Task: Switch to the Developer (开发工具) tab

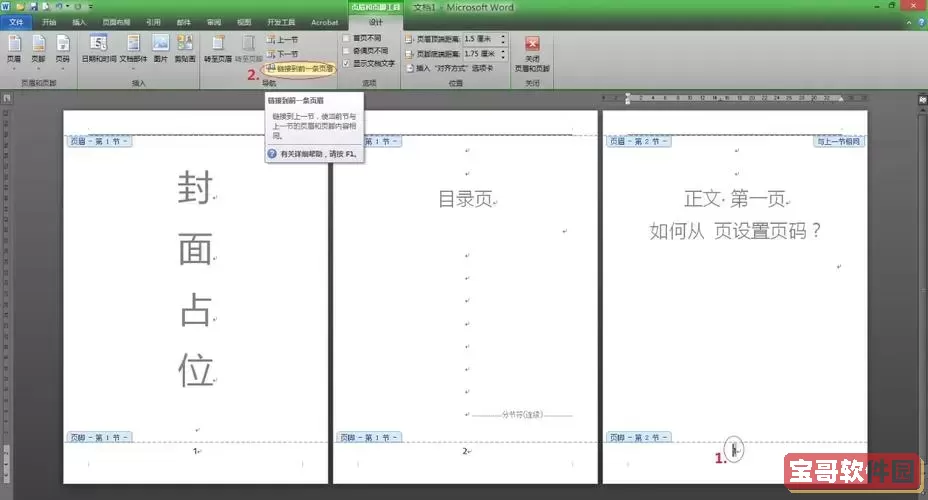Action: [x=281, y=22]
